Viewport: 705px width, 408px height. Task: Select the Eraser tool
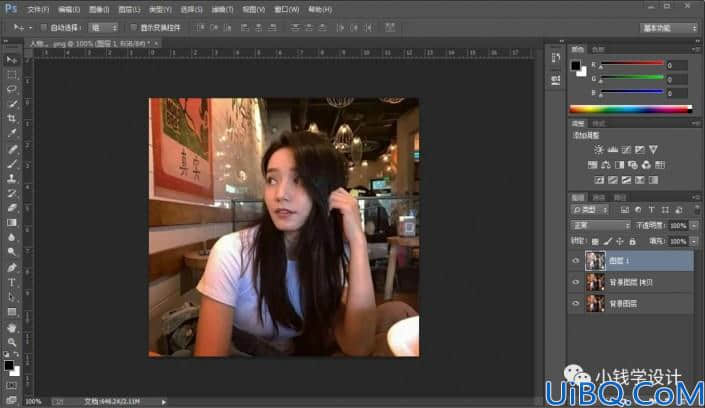tap(12, 208)
